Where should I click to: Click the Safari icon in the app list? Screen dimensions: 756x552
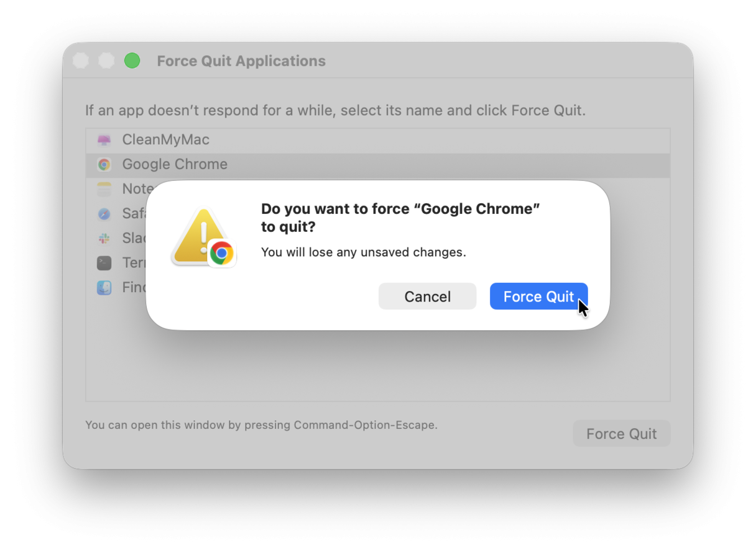(x=104, y=213)
